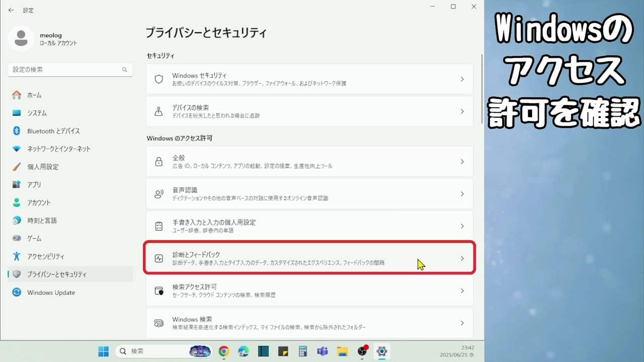
Task: Click the magnifier icon in settings search box
Action: (125, 70)
